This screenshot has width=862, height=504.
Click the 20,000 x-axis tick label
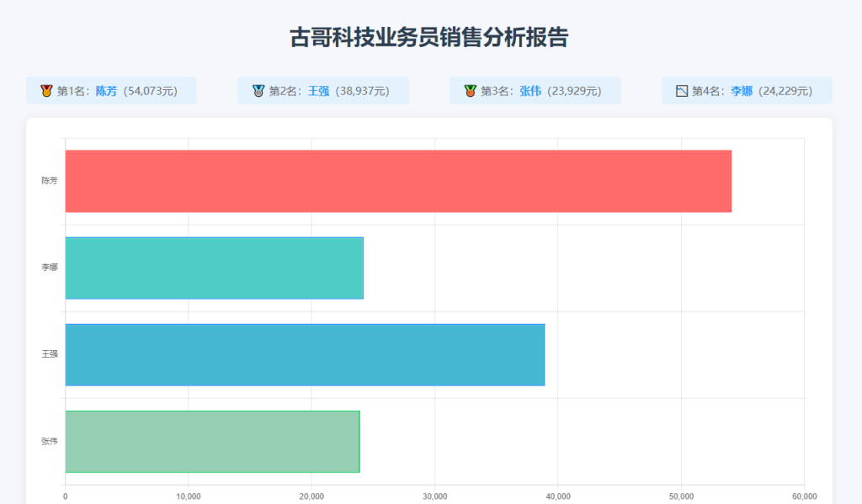(311, 496)
